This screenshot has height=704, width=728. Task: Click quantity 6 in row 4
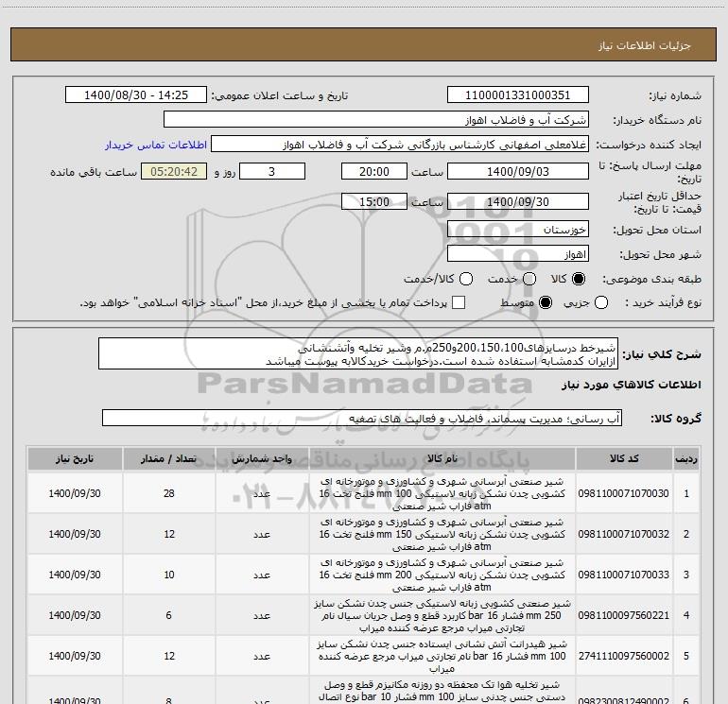tap(169, 615)
